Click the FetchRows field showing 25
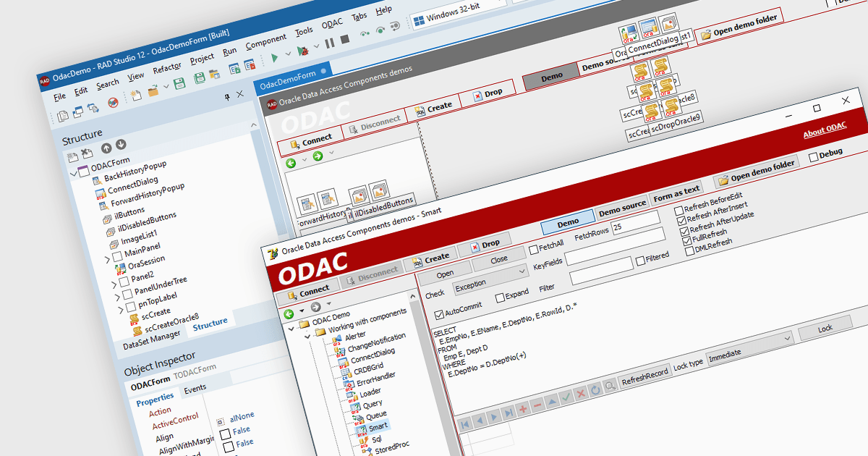The height and width of the screenshot is (456, 868). pos(635,222)
